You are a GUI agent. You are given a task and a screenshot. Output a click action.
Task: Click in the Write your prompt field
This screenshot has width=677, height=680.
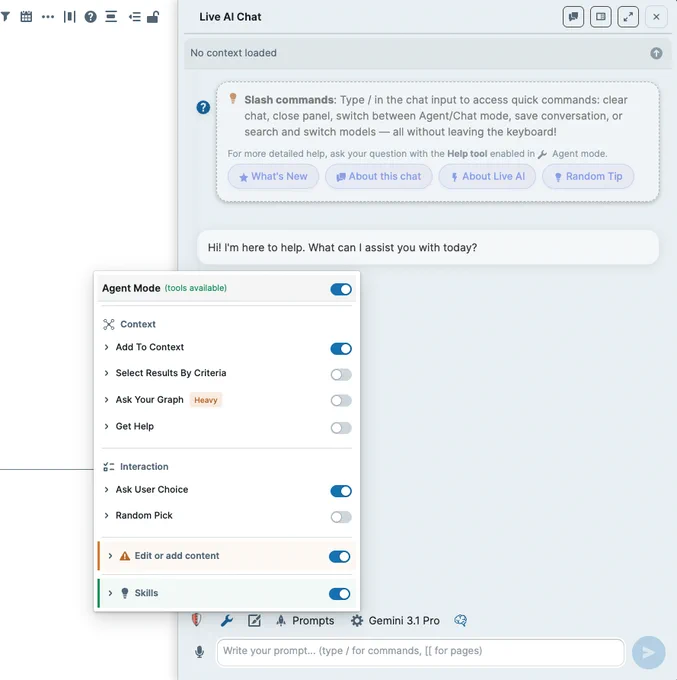tap(421, 652)
